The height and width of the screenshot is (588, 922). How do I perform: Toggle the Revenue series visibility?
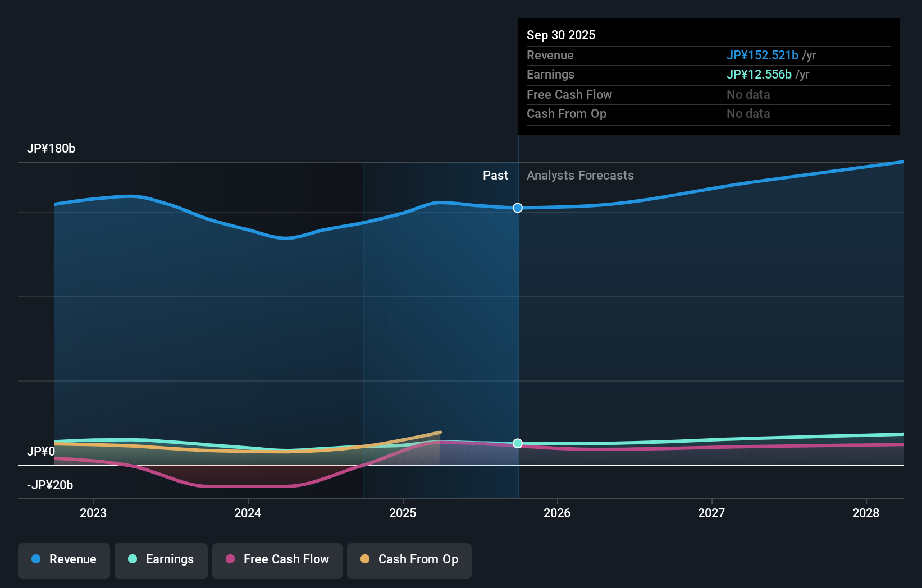click(x=63, y=559)
